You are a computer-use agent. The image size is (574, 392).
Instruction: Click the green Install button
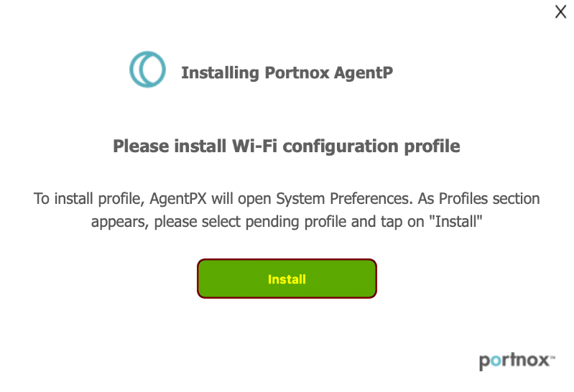pyautogui.click(x=287, y=279)
